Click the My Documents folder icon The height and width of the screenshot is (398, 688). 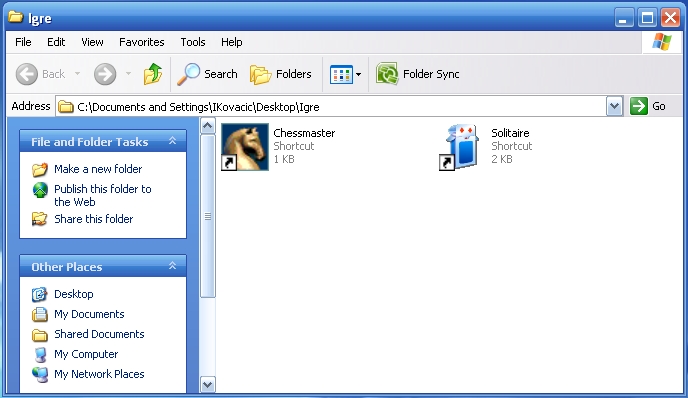(39, 314)
